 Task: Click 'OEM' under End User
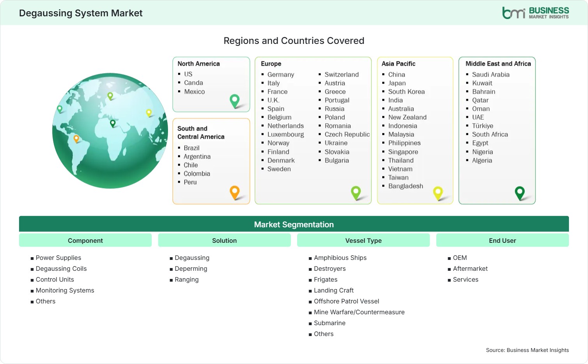pos(460,258)
